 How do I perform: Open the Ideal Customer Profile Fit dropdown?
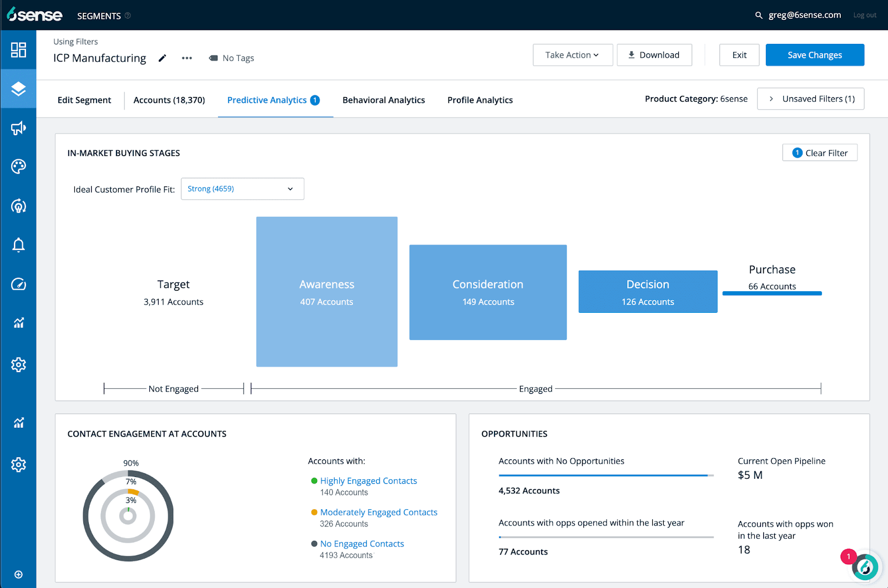point(243,189)
